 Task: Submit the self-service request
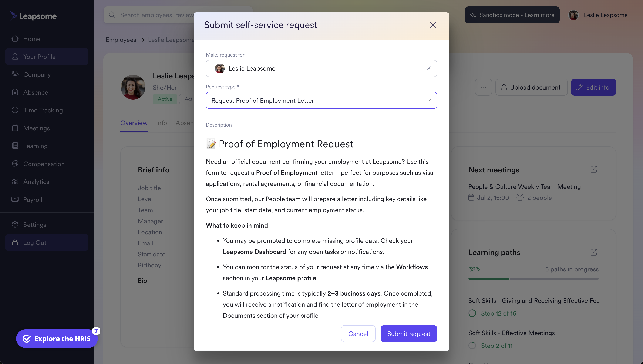click(408, 334)
